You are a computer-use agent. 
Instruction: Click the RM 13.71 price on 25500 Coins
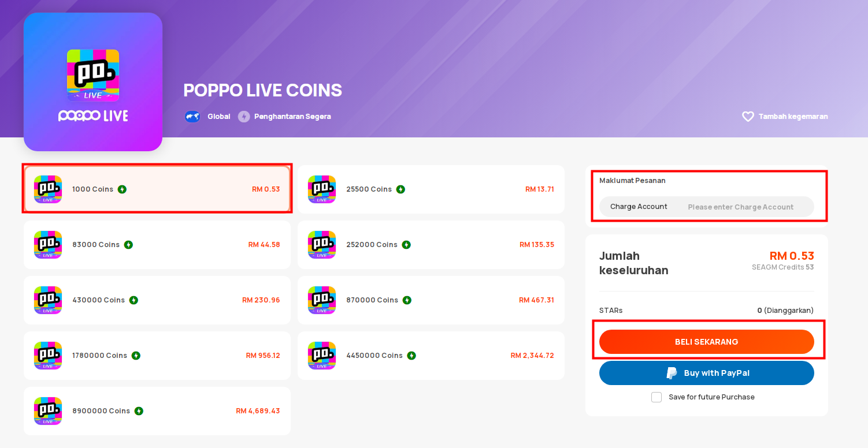click(x=540, y=189)
